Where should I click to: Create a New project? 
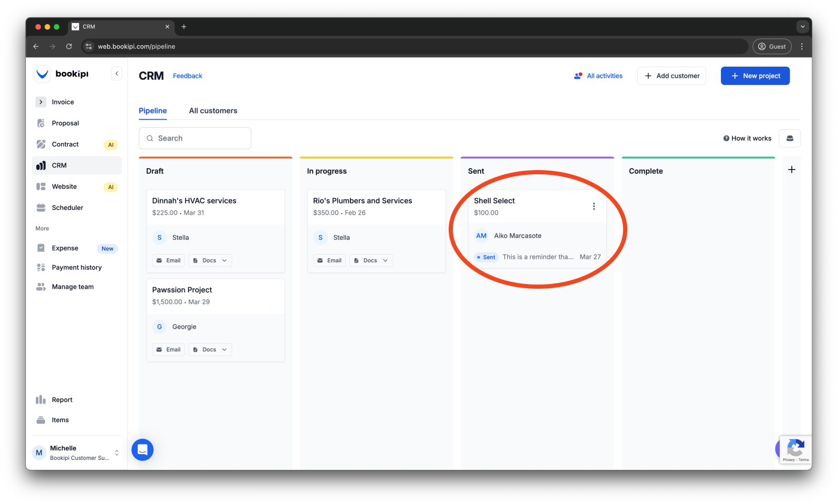[755, 76]
